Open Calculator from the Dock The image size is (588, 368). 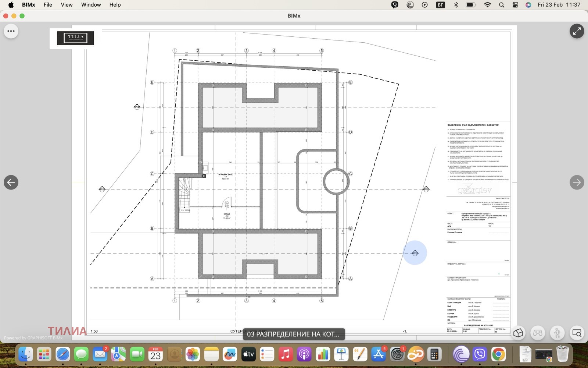click(x=434, y=354)
